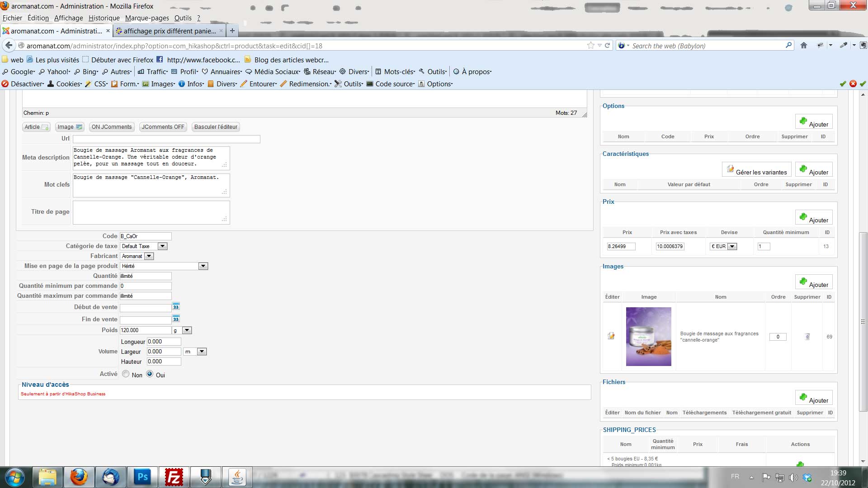Image resolution: width=868 pixels, height=488 pixels.
Task: Bookmark this page with the star icon
Action: pyautogui.click(x=590, y=45)
